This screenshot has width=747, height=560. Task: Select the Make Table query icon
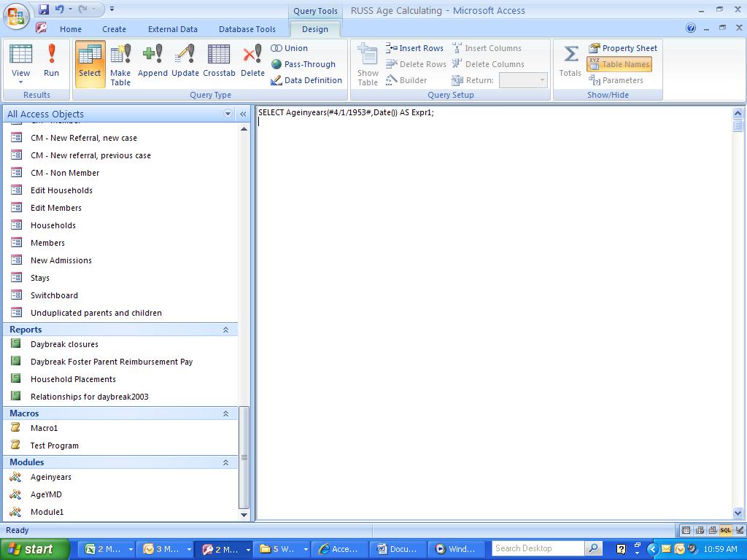tap(120, 64)
